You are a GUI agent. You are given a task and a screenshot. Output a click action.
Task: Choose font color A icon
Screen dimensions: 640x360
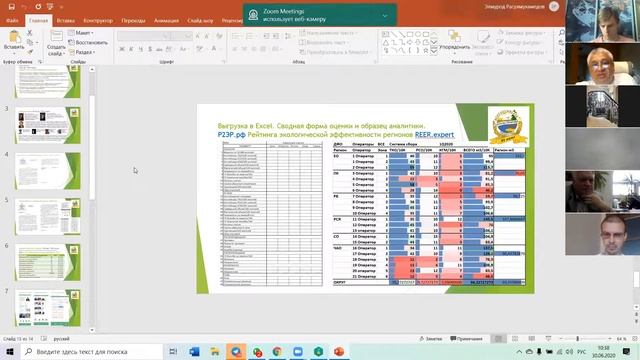point(213,49)
